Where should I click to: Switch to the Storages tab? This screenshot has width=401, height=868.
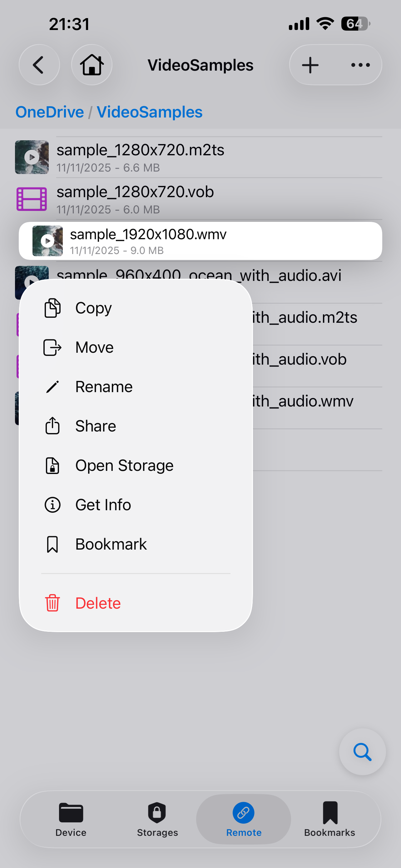coord(157,819)
